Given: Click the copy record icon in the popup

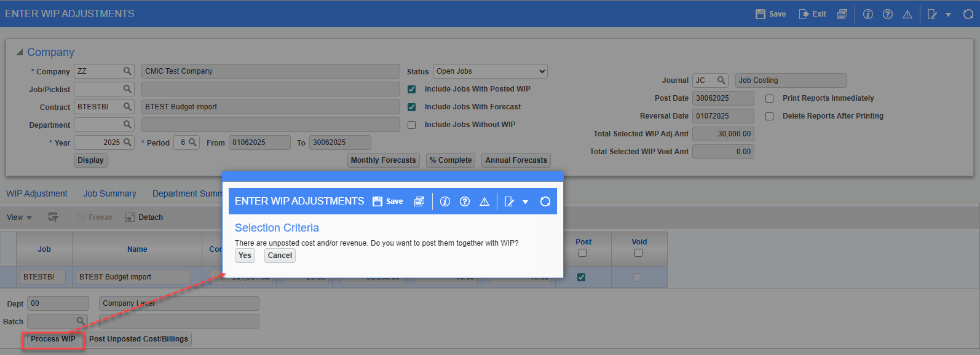Looking at the screenshot, I should [x=419, y=201].
